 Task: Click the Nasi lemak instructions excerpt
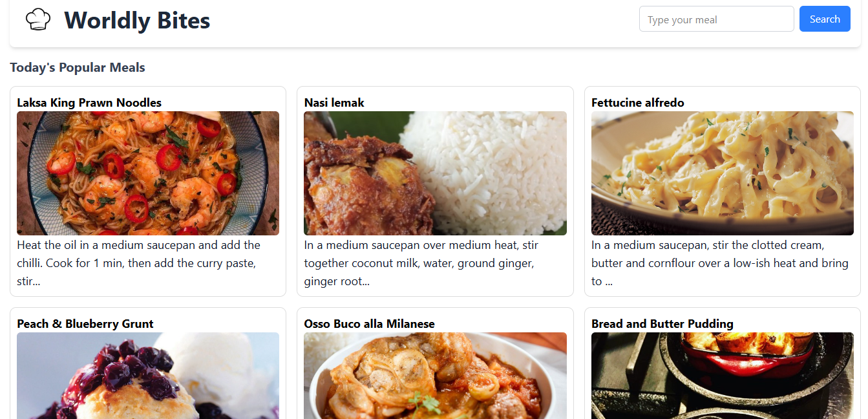point(420,263)
